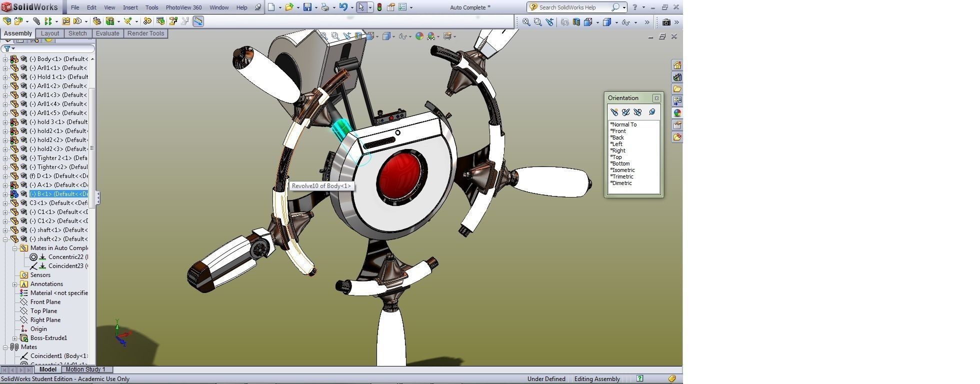Select the *Isometric view in Orientation list
Viewport: 980px width, 384px height.
pos(622,170)
